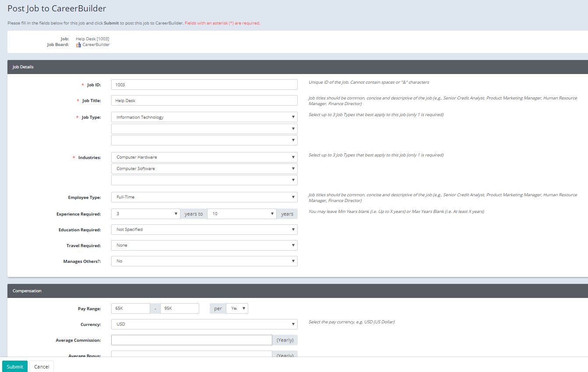
Task: Click the Job Title input field
Action: pyautogui.click(x=204, y=101)
